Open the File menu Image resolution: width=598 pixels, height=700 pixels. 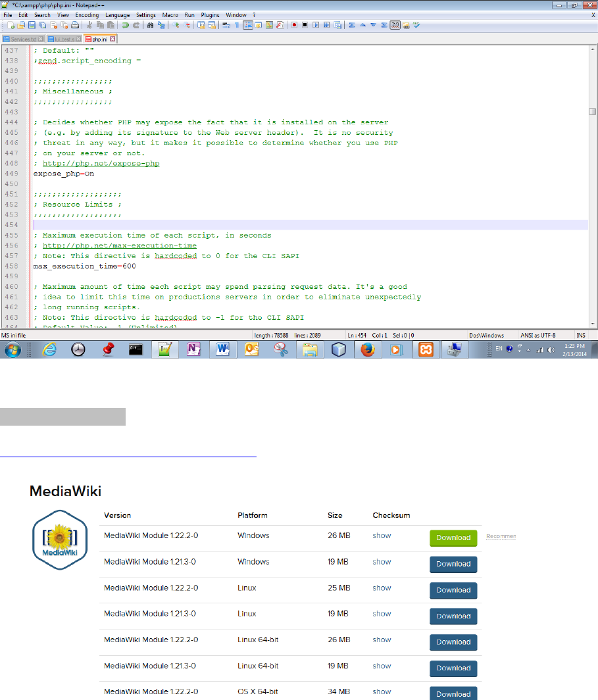coord(8,14)
